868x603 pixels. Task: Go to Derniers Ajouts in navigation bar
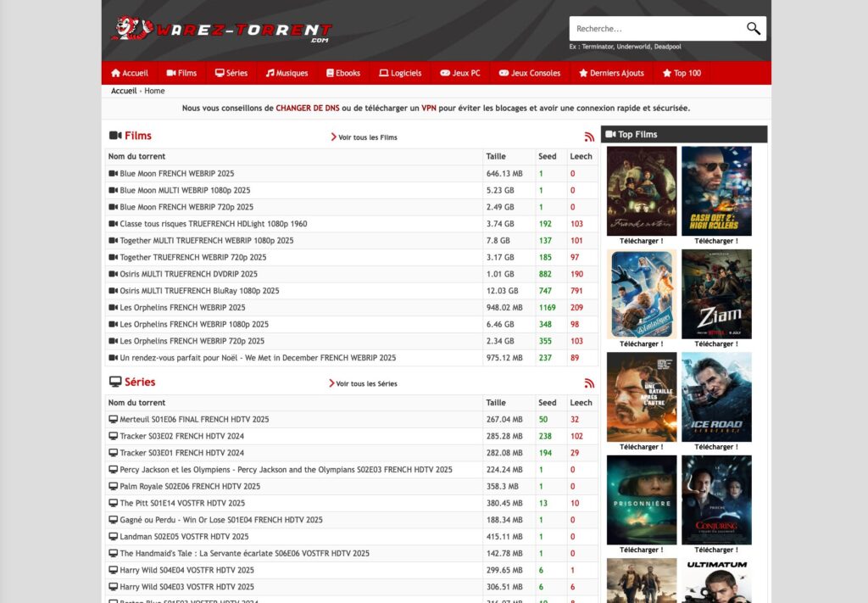[612, 73]
